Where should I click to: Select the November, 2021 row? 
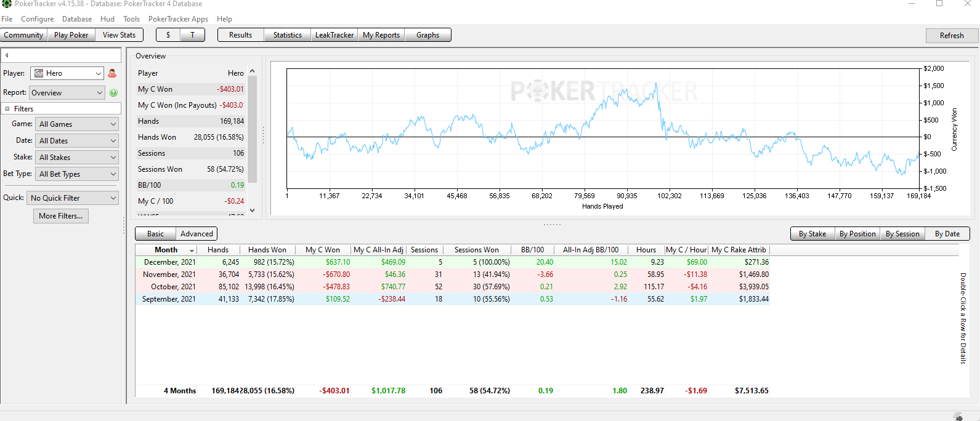click(x=453, y=275)
